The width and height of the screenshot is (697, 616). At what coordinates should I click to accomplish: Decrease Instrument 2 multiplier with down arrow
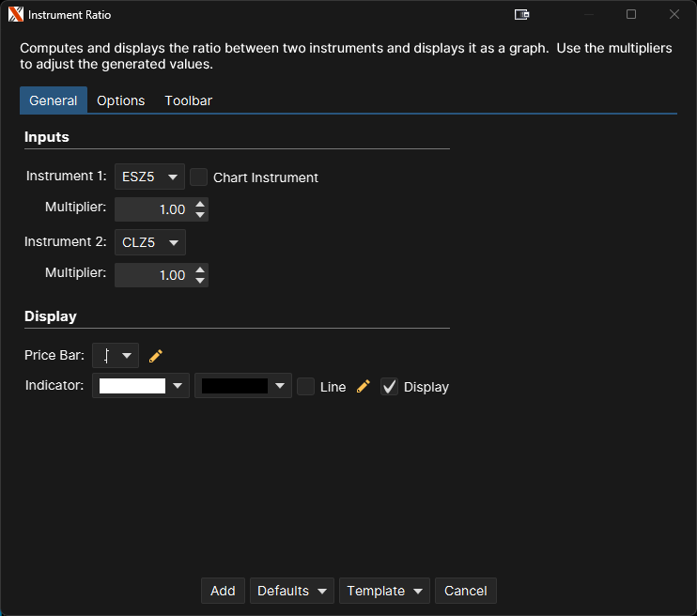pos(200,281)
